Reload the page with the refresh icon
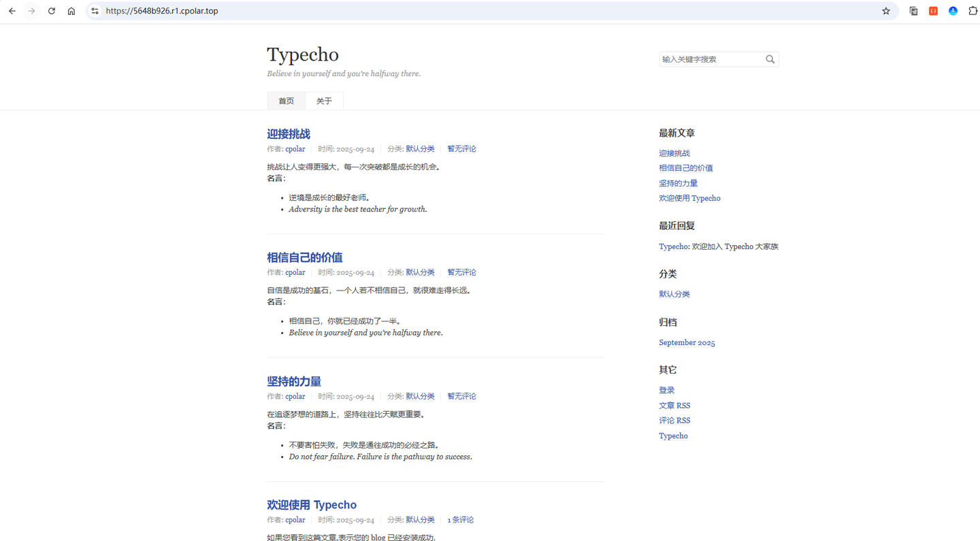 click(52, 11)
